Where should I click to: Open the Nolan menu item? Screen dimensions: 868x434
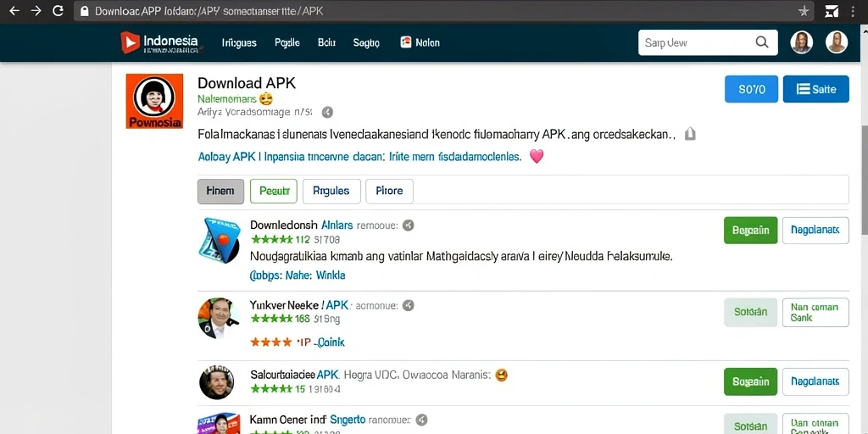pyautogui.click(x=420, y=42)
